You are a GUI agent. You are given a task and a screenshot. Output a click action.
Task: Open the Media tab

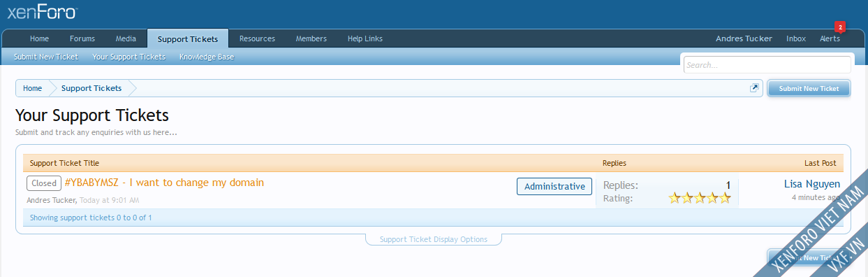tap(126, 38)
